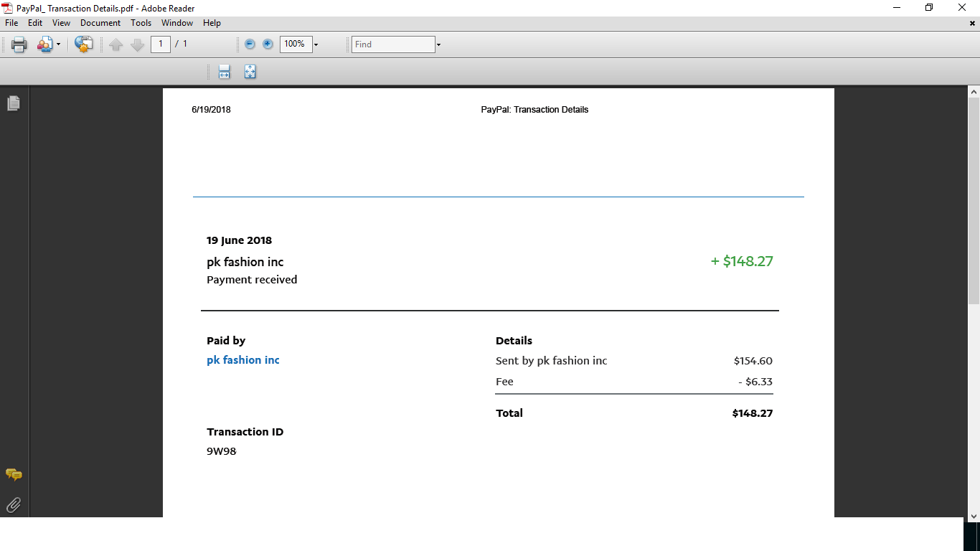The height and width of the screenshot is (551, 980).
Task: Open the Help menu
Action: point(212,23)
